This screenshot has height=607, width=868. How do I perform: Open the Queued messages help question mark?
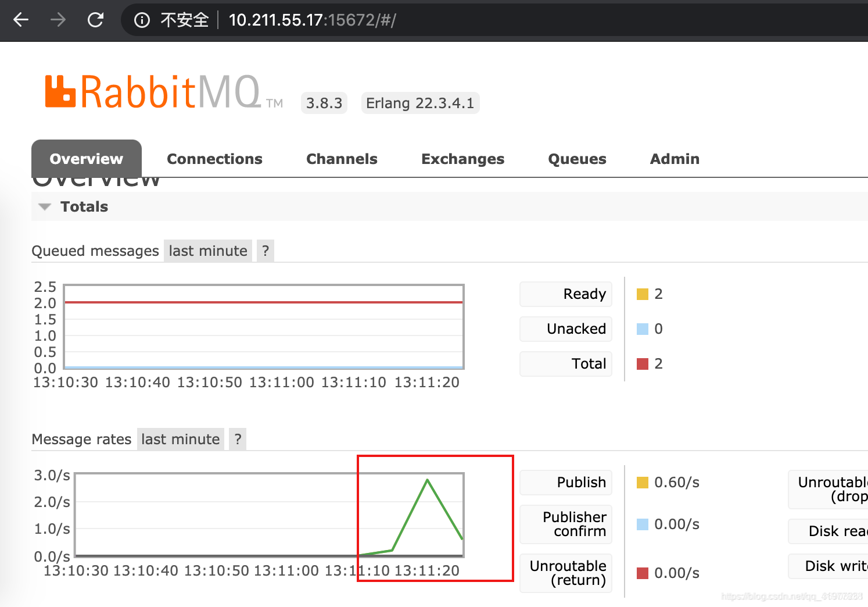point(266,251)
